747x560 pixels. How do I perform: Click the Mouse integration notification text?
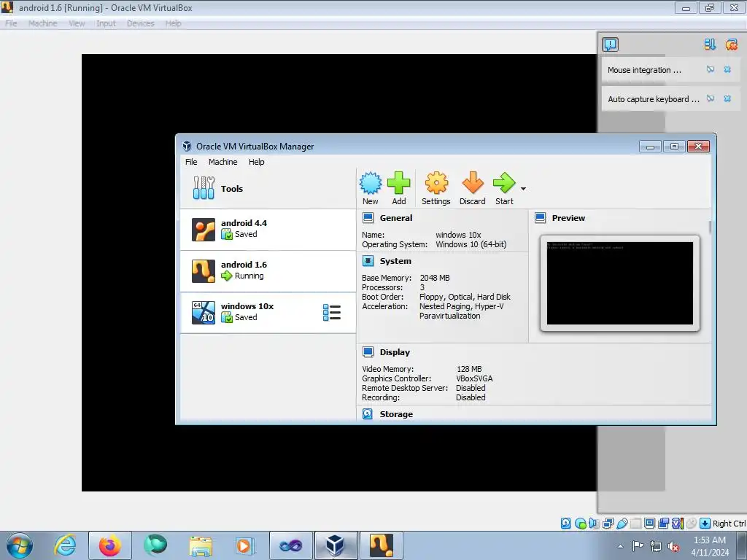pyautogui.click(x=644, y=70)
